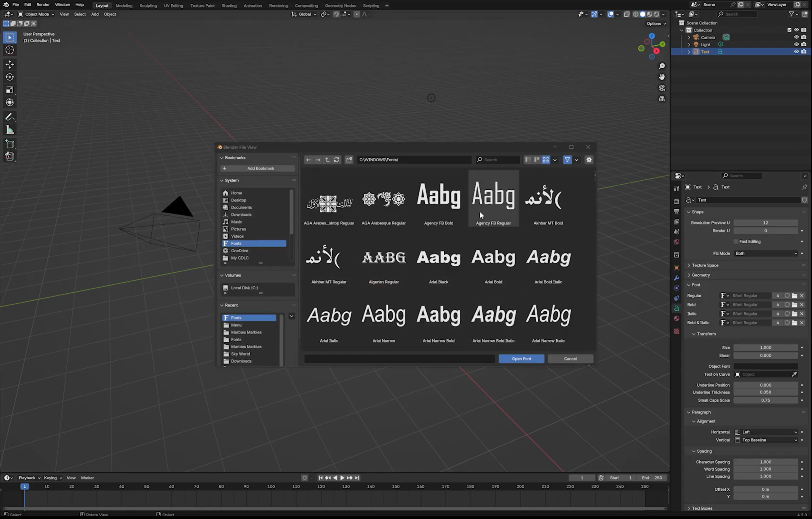Refresh the file list in file view

336,159
